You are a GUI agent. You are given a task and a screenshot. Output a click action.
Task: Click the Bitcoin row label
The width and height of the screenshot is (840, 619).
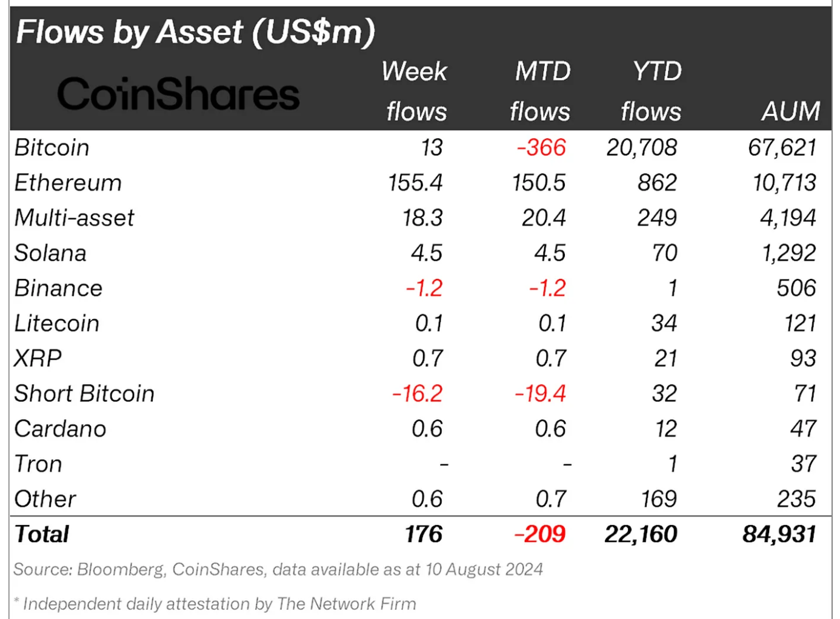pos(52,148)
